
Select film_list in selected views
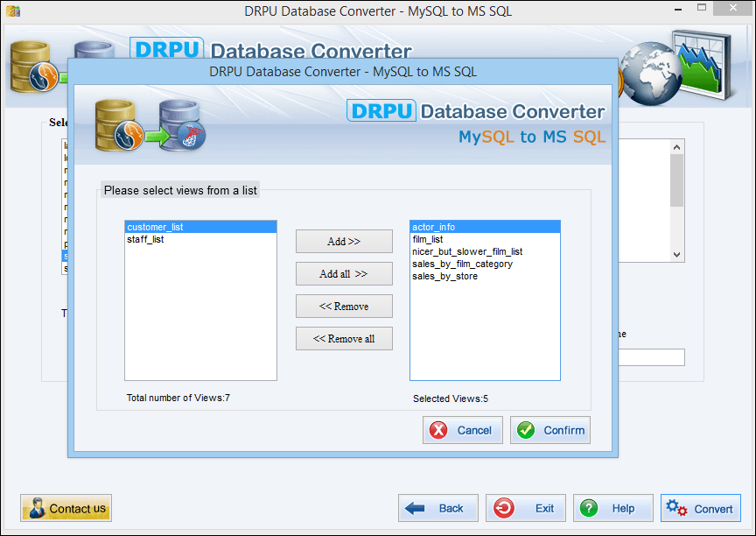click(x=485, y=239)
